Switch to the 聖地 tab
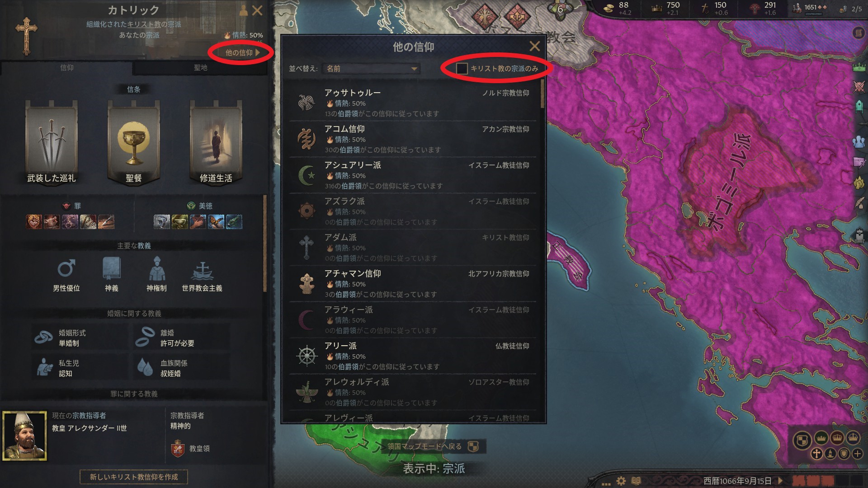 [x=200, y=68]
